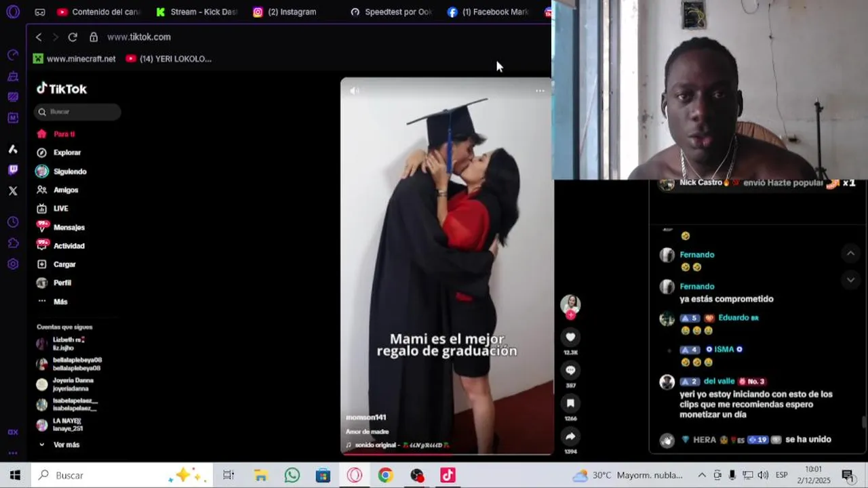Image resolution: width=868 pixels, height=488 pixels.
Task: Open GX Corner gamepad icon
Action: [x=40, y=12]
